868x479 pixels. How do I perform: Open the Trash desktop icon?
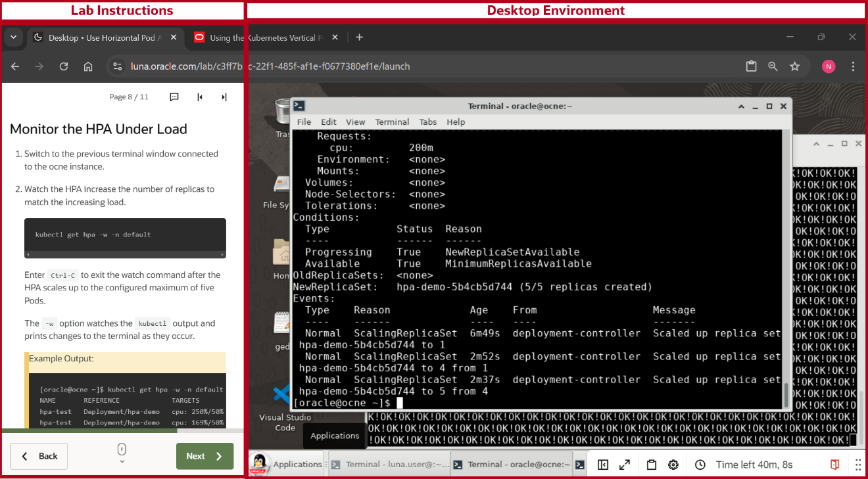coord(283,118)
